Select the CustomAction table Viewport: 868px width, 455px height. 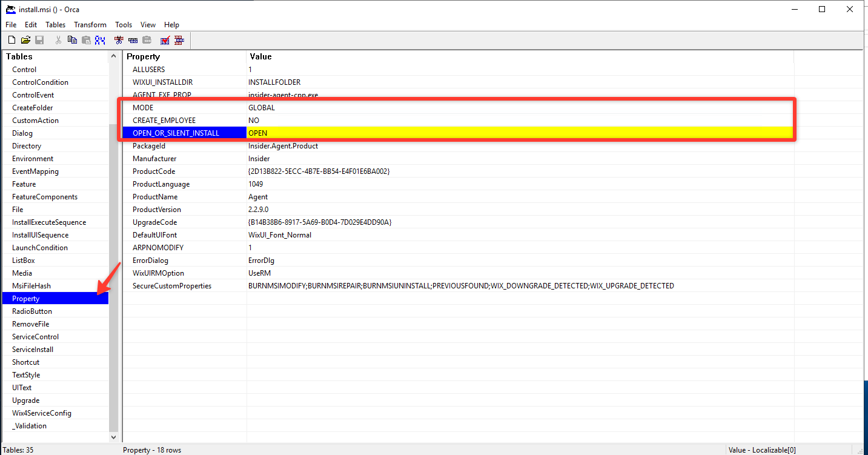(x=35, y=121)
